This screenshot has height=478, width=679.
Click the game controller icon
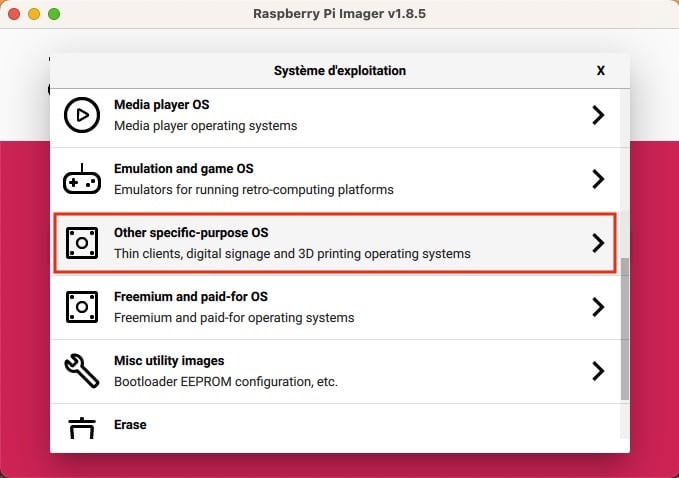pos(82,179)
